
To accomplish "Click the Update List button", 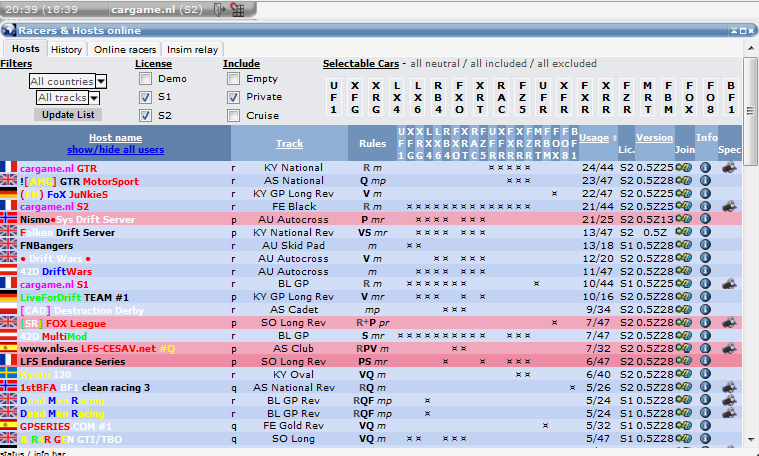I will click(68, 115).
